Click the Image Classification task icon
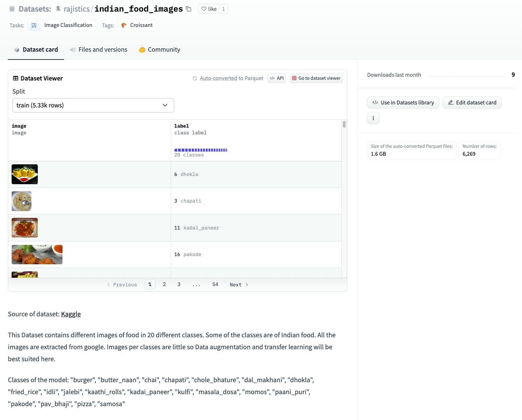Image resolution: width=522 pixels, height=420 pixels. pyautogui.click(x=34, y=25)
